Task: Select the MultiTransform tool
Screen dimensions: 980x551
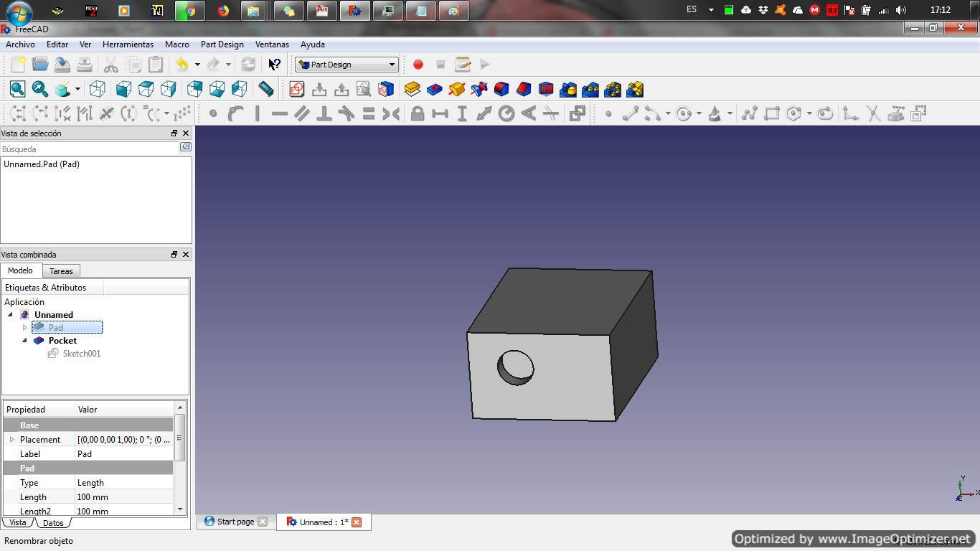Action: [x=635, y=89]
